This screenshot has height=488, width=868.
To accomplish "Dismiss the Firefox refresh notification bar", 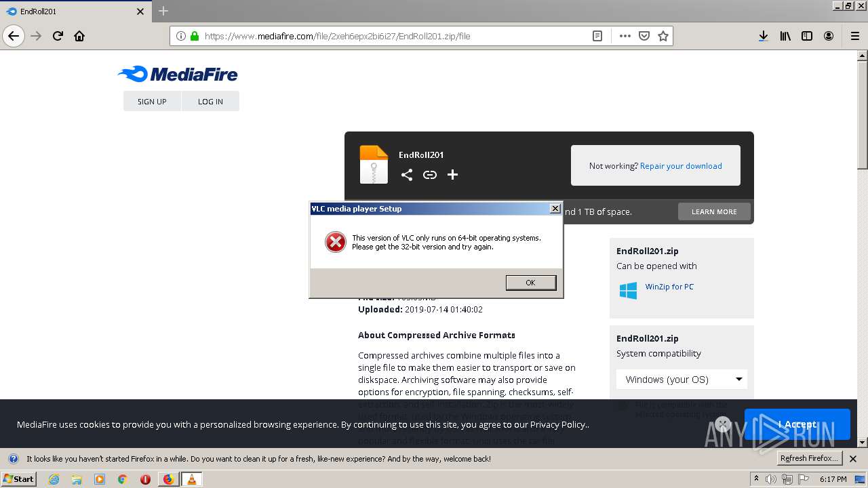I will coord(853,459).
